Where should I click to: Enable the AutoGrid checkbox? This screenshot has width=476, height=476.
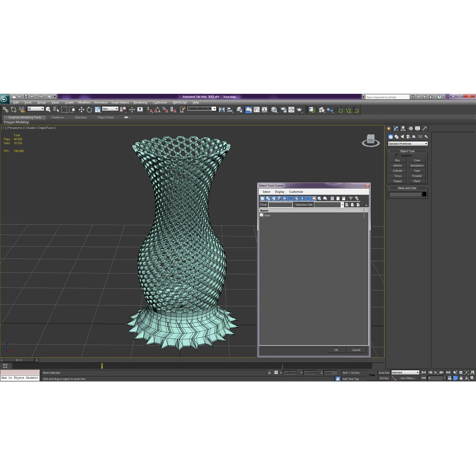click(397, 156)
